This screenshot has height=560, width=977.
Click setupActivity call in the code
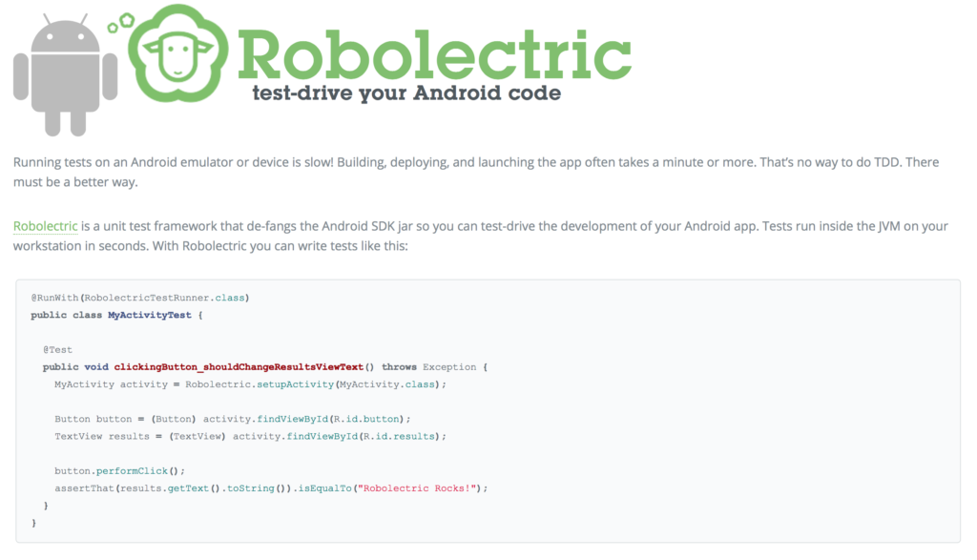point(296,384)
